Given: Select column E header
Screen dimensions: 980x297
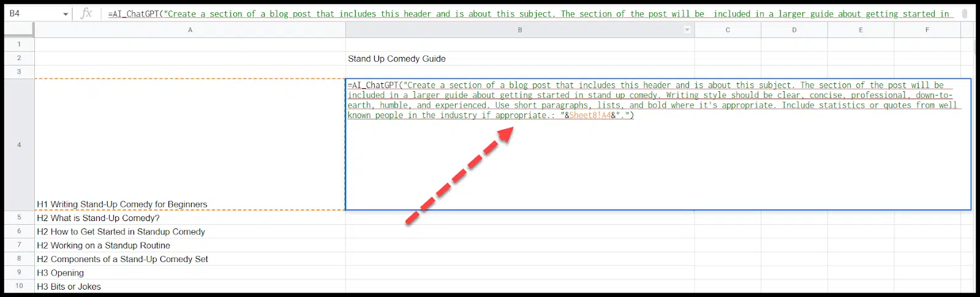Looking at the screenshot, I should point(861,30).
